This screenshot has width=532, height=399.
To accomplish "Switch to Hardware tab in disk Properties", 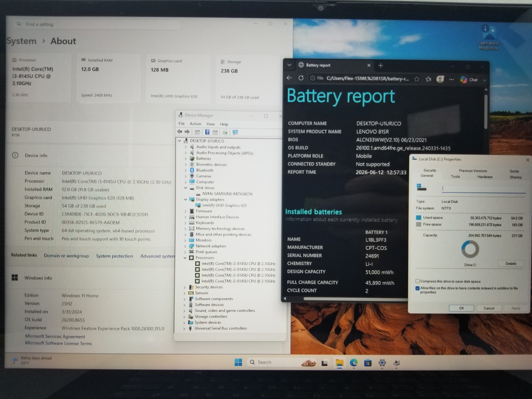I will point(485,177).
